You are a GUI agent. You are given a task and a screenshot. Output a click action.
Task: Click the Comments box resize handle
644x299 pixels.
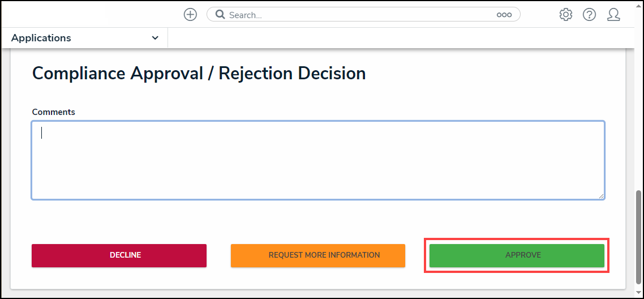pyautogui.click(x=601, y=196)
